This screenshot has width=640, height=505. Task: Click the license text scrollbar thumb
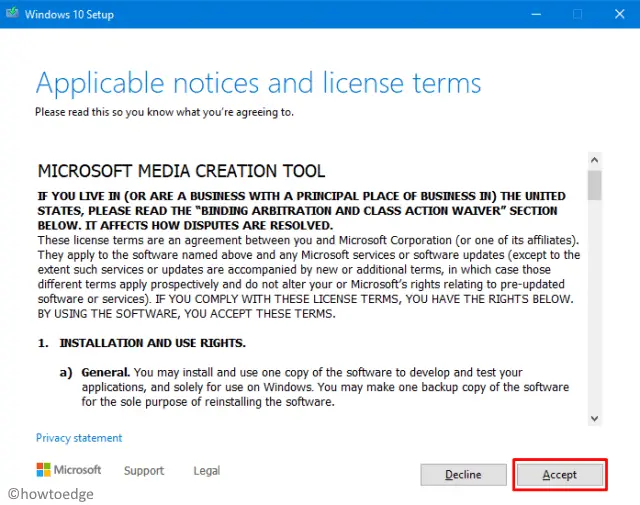pos(594,185)
